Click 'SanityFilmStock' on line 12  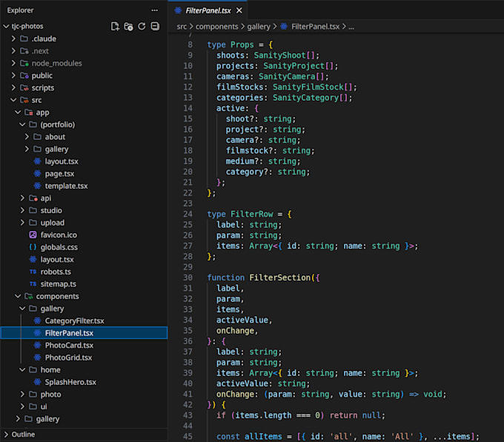click(308, 87)
